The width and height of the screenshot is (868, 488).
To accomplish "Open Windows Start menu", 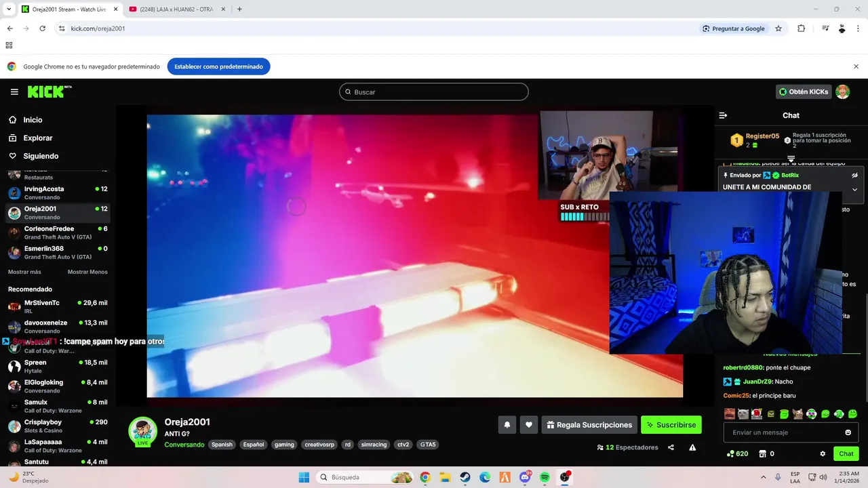I will (304, 477).
